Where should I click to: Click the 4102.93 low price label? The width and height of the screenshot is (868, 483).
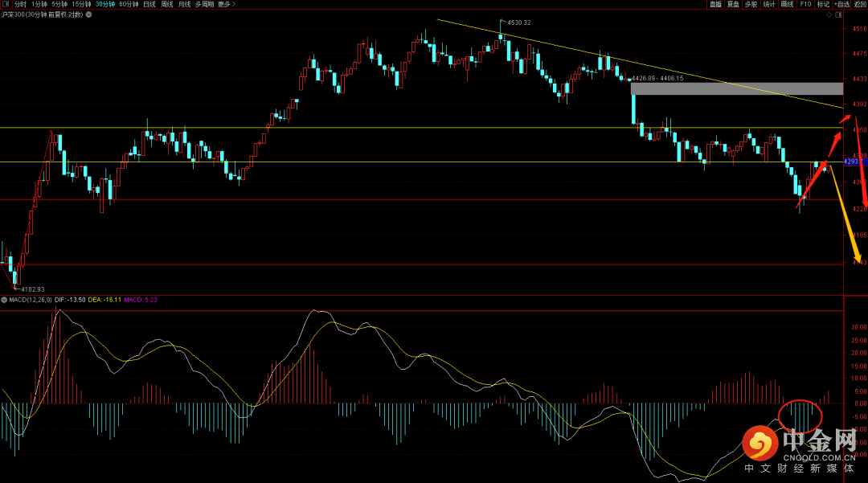pos(33,289)
